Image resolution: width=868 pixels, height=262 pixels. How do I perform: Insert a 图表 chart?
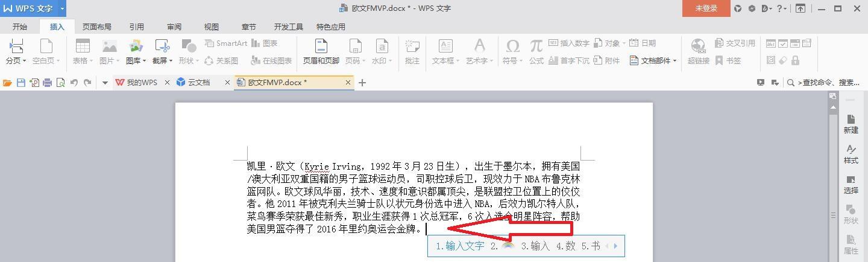point(265,43)
